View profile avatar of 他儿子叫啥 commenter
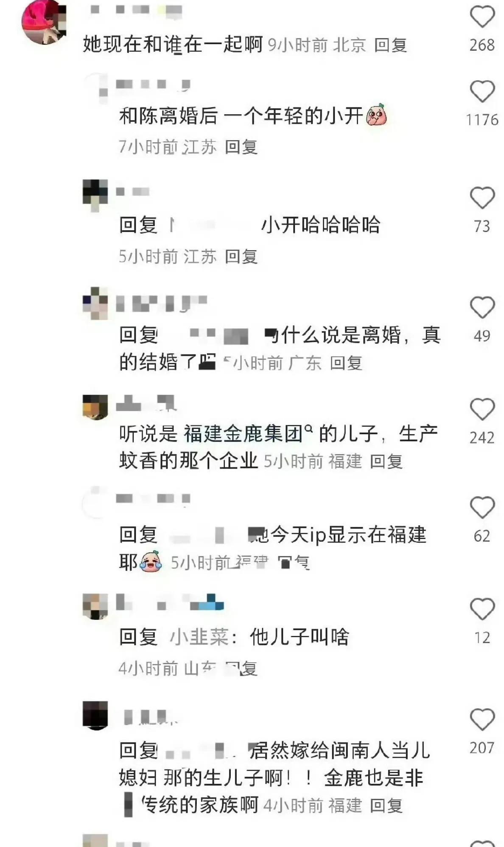 (x=95, y=607)
